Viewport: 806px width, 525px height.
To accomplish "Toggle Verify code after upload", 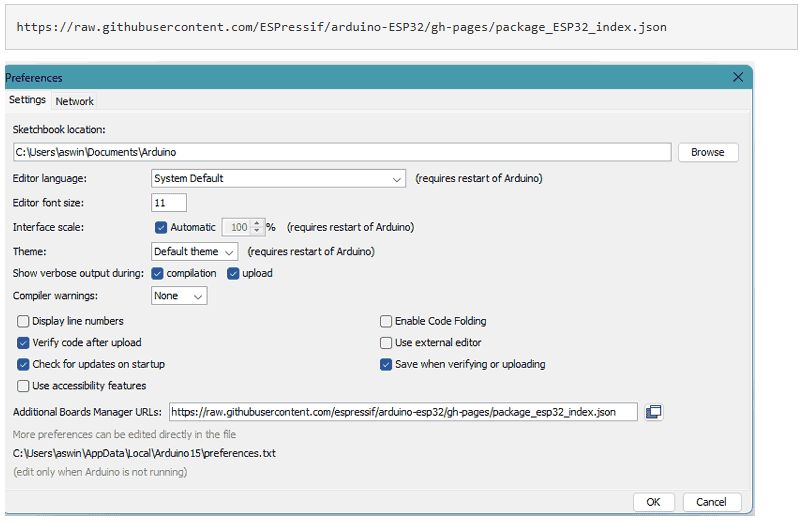I will click(x=24, y=343).
